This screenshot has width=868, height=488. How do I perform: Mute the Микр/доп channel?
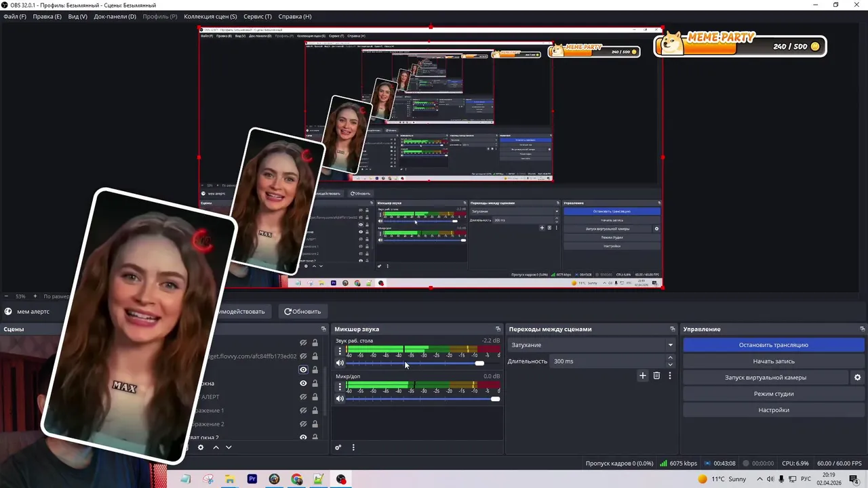click(x=340, y=399)
